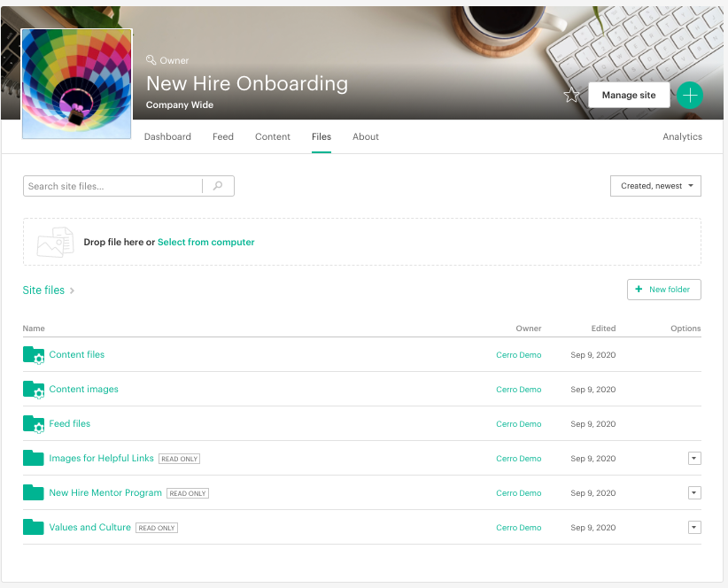Click the Content files folder icon with gear badge

[33, 354]
